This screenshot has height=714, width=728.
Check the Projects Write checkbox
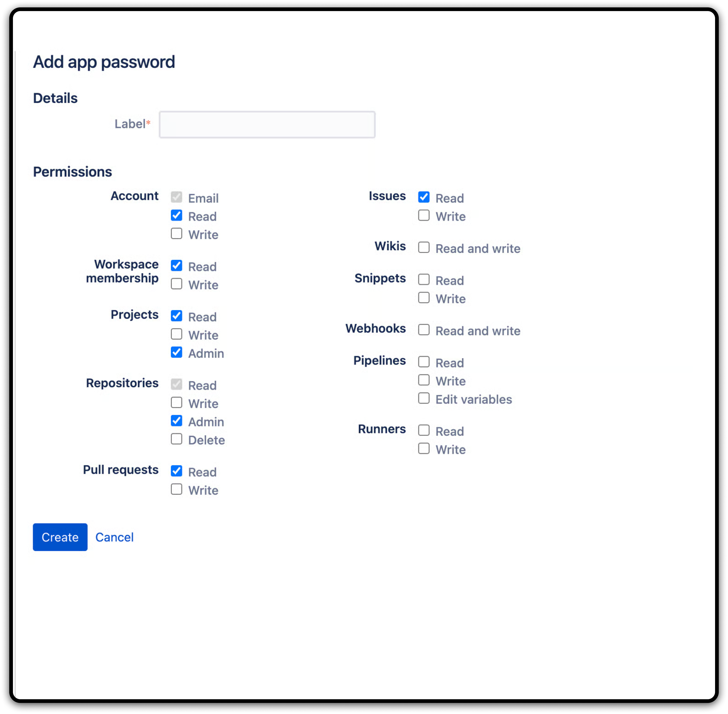[176, 334]
